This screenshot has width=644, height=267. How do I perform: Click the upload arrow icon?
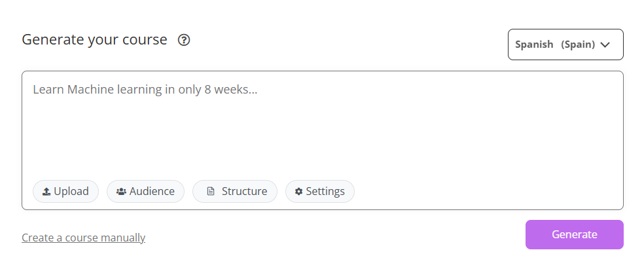46,192
